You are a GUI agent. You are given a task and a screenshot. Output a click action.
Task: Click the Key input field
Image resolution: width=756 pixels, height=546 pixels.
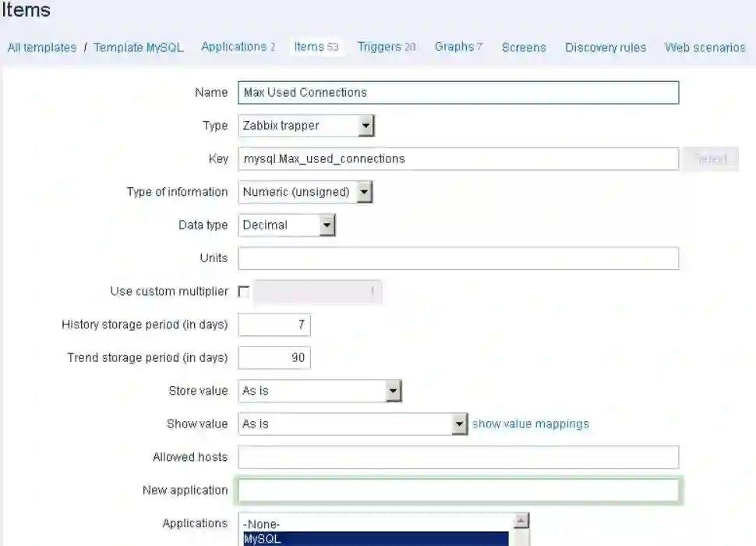(458, 158)
